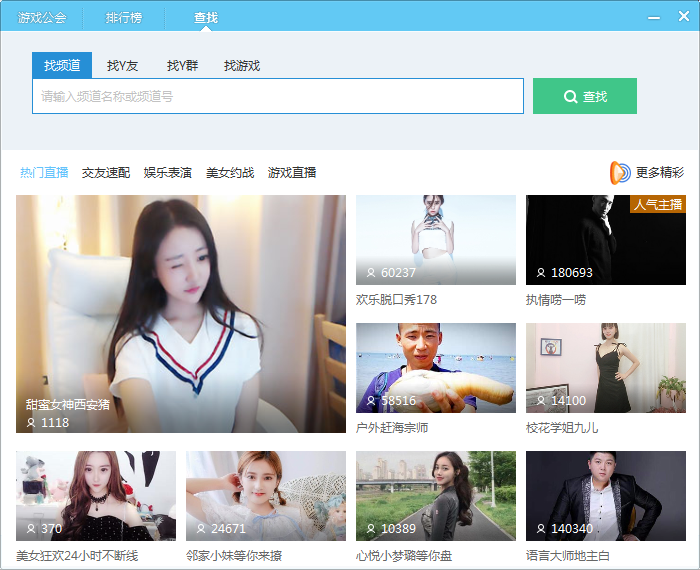Click the 邻家小妹等你来撩 title text
The height and width of the screenshot is (570, 700).
pyautogui.click(x=234, y=556)
